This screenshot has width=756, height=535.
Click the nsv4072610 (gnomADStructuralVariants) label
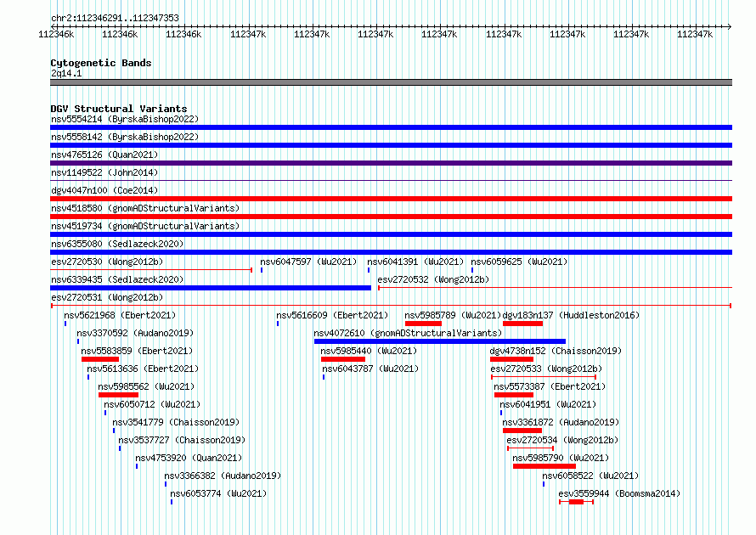(408, 333)
